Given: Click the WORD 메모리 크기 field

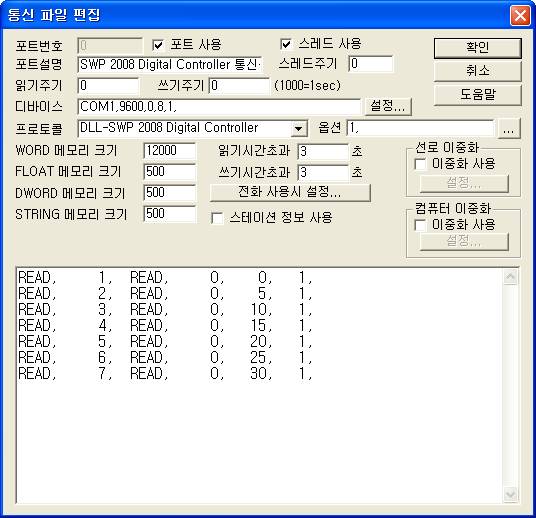Looking at the screenshot, I should click(x=170, y=151).
